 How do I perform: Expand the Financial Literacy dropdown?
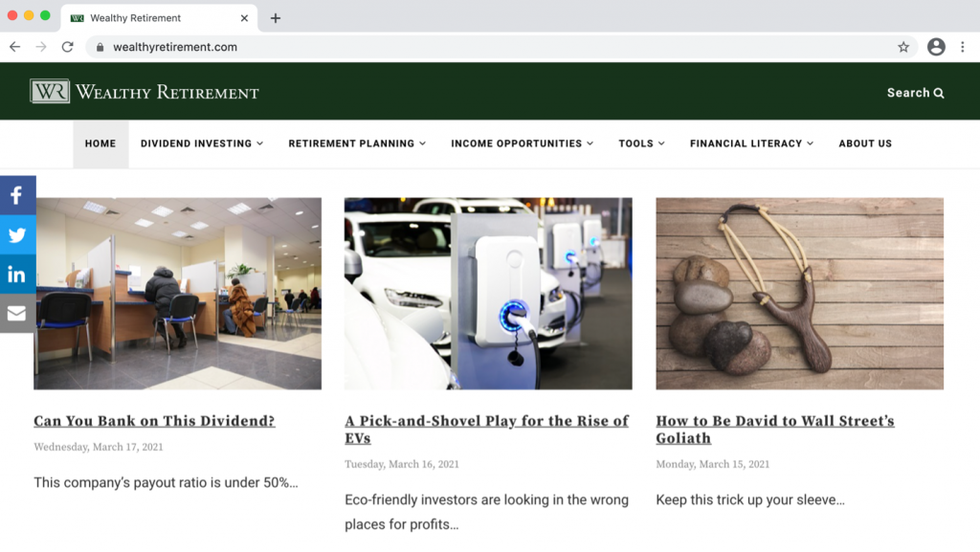tap(751, 144)
